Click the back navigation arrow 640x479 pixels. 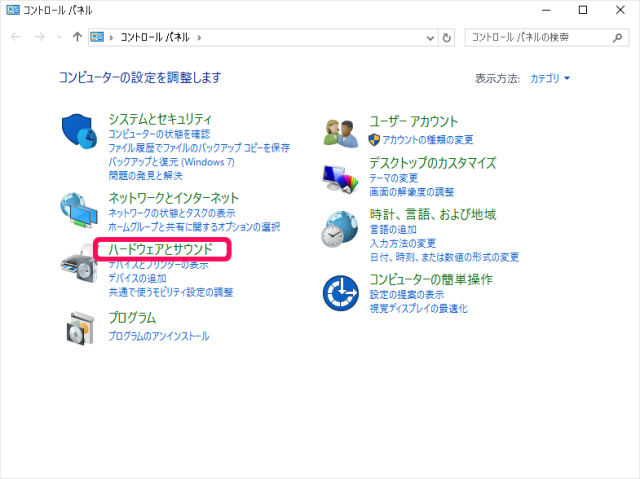[16, 37]
